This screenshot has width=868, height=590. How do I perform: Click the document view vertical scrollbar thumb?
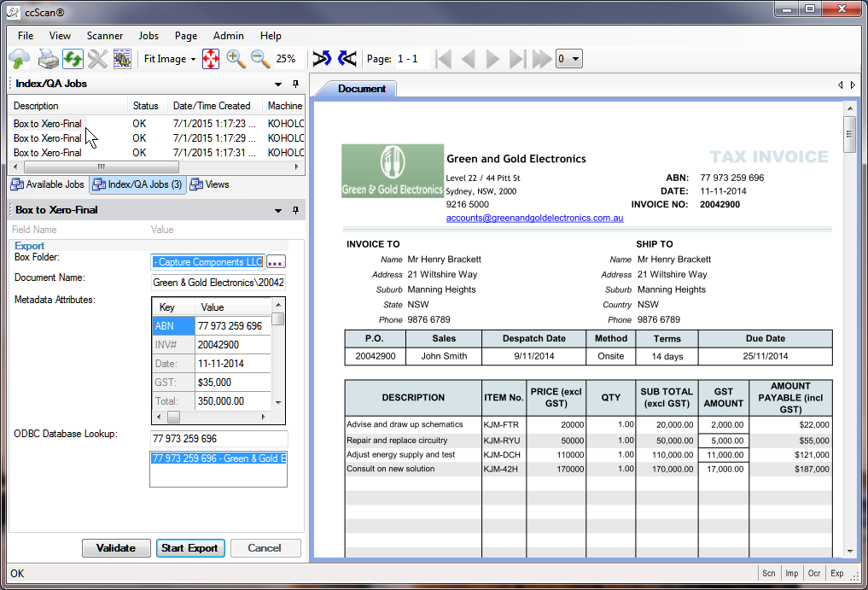tap(850, 134)
